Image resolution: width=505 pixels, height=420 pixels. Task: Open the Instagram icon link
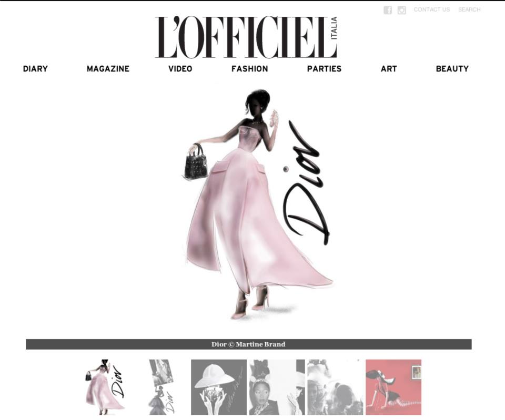[401, 10]
